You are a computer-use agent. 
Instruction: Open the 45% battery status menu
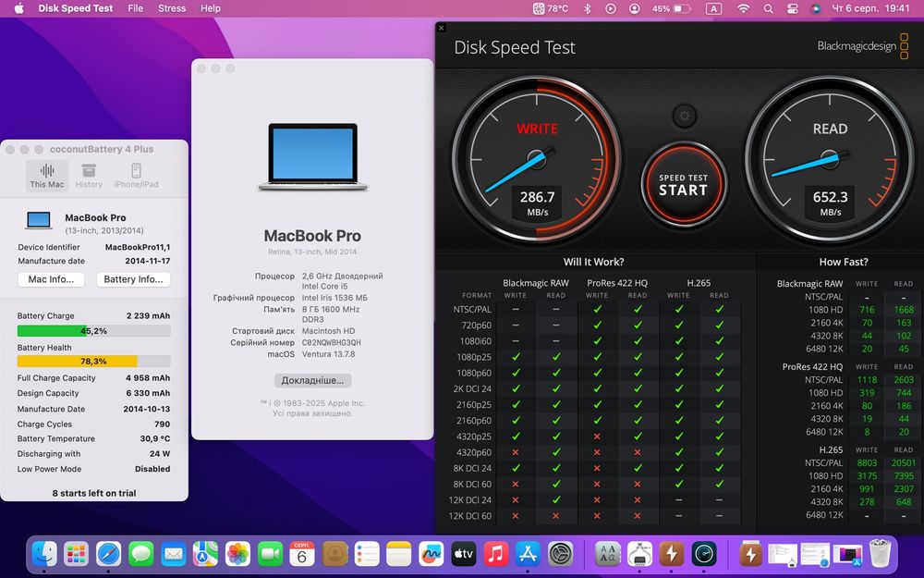click(671, 8)
